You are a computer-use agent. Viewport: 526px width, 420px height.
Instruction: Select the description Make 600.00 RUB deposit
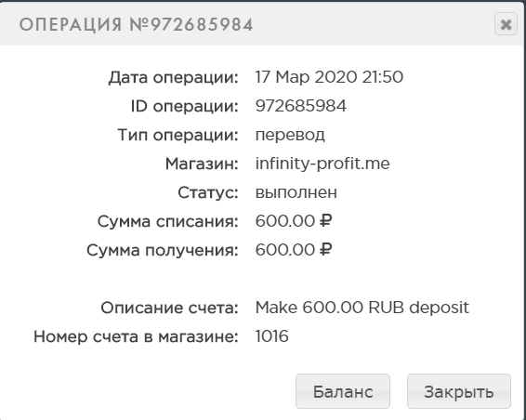pos(362,308)
